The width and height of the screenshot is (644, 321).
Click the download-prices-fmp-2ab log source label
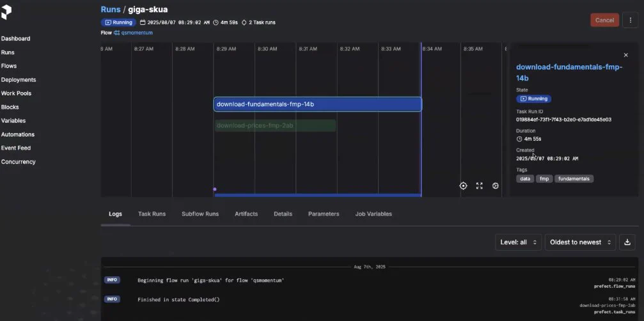click(x=607, y=306)
